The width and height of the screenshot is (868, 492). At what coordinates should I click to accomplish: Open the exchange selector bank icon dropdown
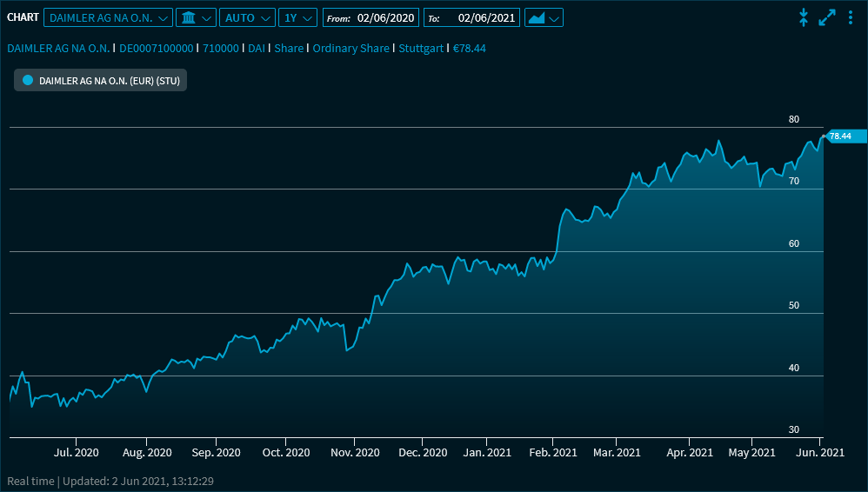pyautogui.click(x=195, y=17)
